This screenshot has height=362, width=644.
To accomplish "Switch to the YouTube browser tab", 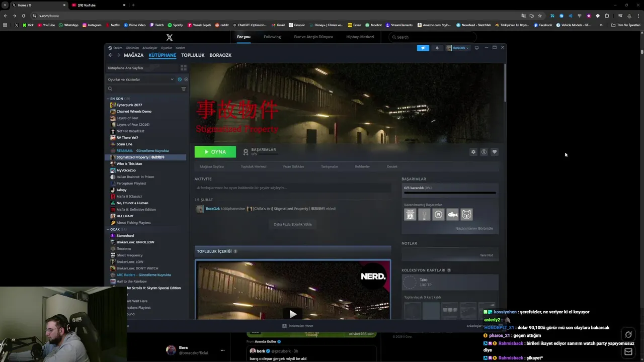I will pos(98,5).
